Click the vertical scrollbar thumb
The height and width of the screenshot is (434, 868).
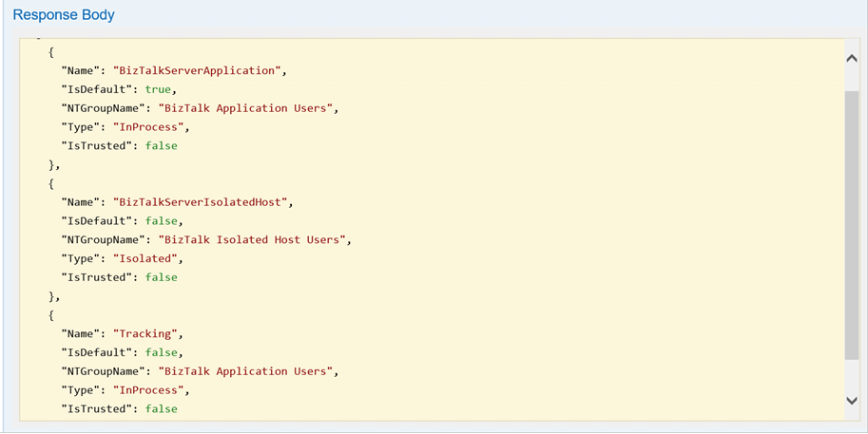click(x=852, y=226)
